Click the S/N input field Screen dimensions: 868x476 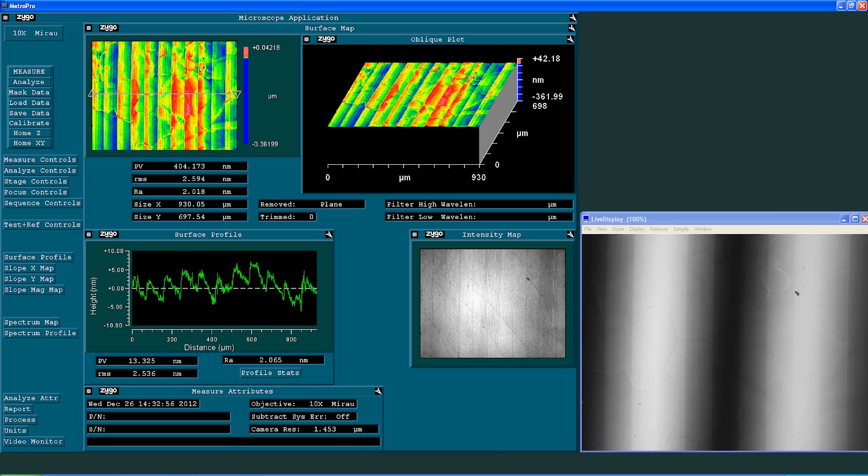point(158,429)
